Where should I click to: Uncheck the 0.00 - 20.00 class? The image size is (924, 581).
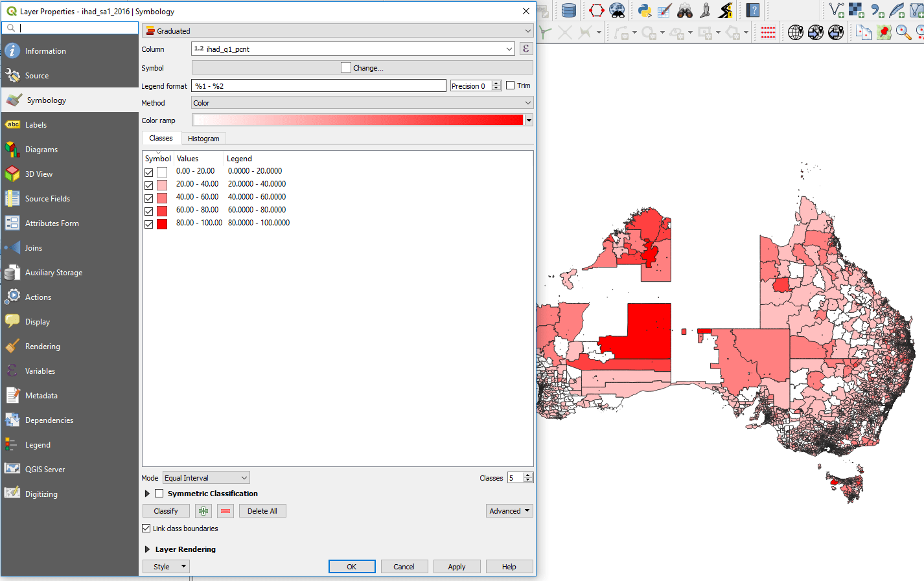[x=147, y=171]
